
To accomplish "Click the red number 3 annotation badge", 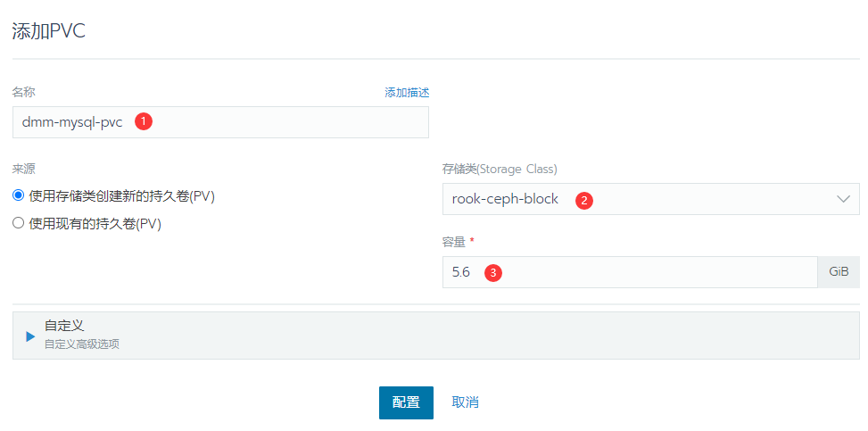I will coord(493,273).
